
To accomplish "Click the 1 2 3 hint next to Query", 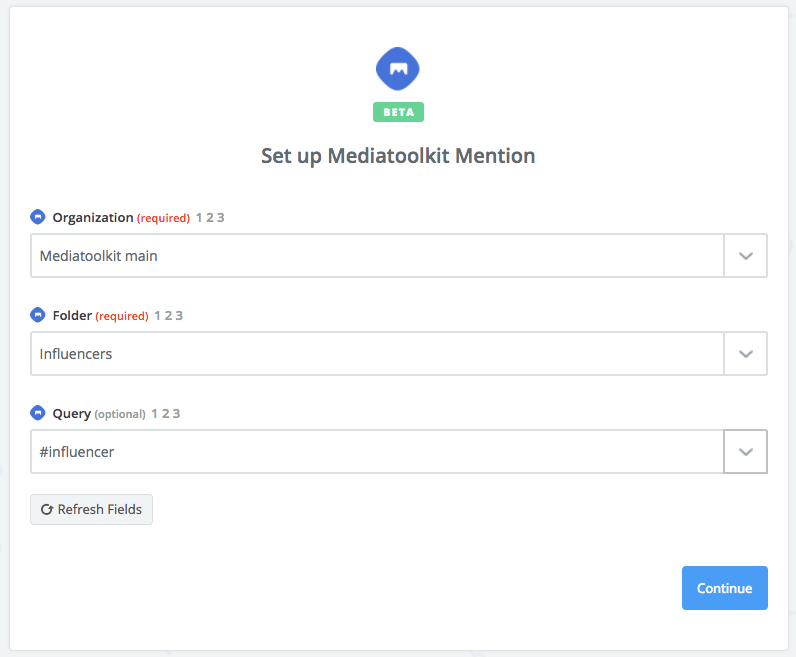I will (x=166, y=414).
